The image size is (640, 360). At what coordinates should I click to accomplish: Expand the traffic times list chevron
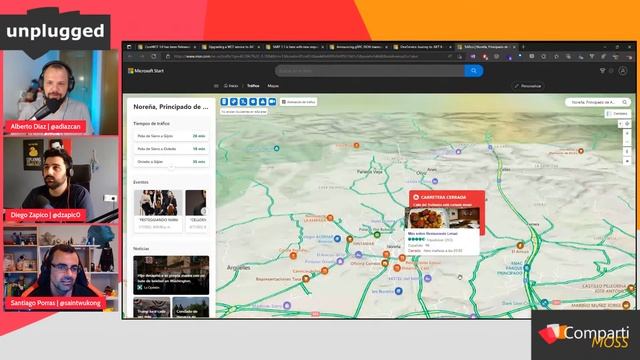point(171,168)
